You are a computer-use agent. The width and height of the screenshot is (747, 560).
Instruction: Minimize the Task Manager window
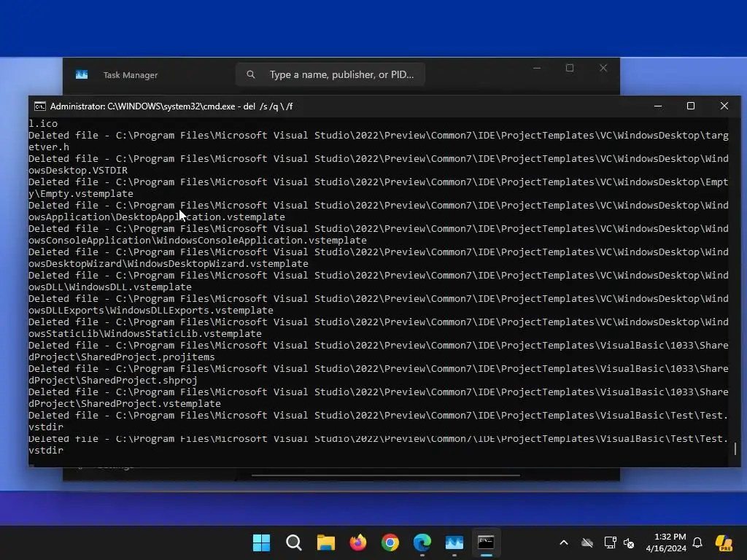pyautogui.click(x=537, y=68)
